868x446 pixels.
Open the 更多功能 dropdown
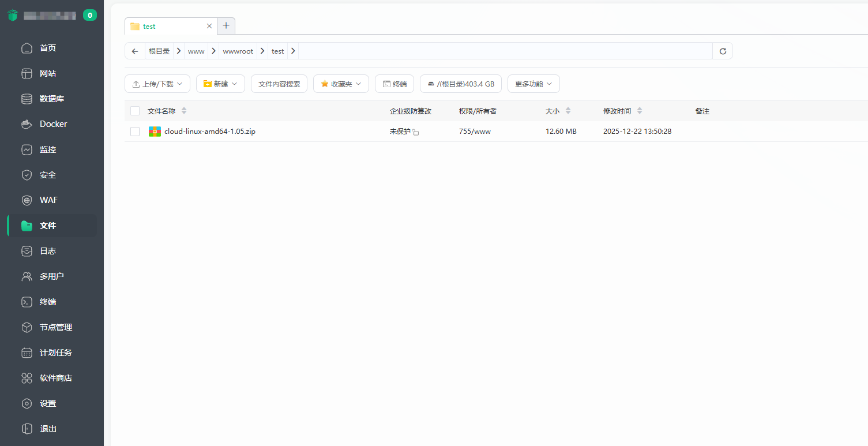[x=533, y=84]
